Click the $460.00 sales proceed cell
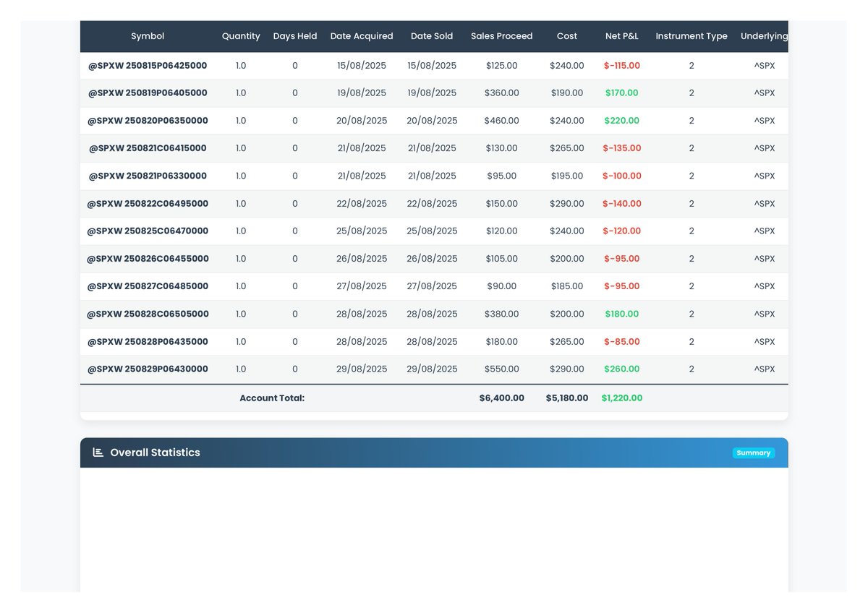Image resolution: width=868 pixels, height=613 pixels. pyautogui.click(x=501, y=121)
